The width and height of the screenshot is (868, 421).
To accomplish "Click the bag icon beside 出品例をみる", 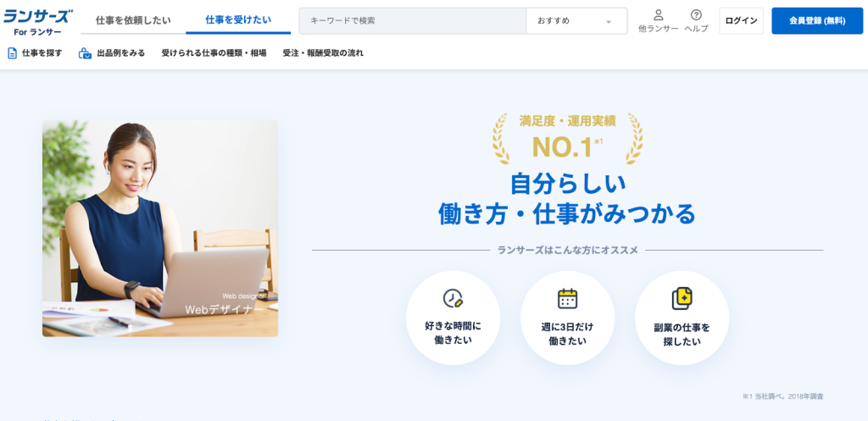I will coord(85,53).
